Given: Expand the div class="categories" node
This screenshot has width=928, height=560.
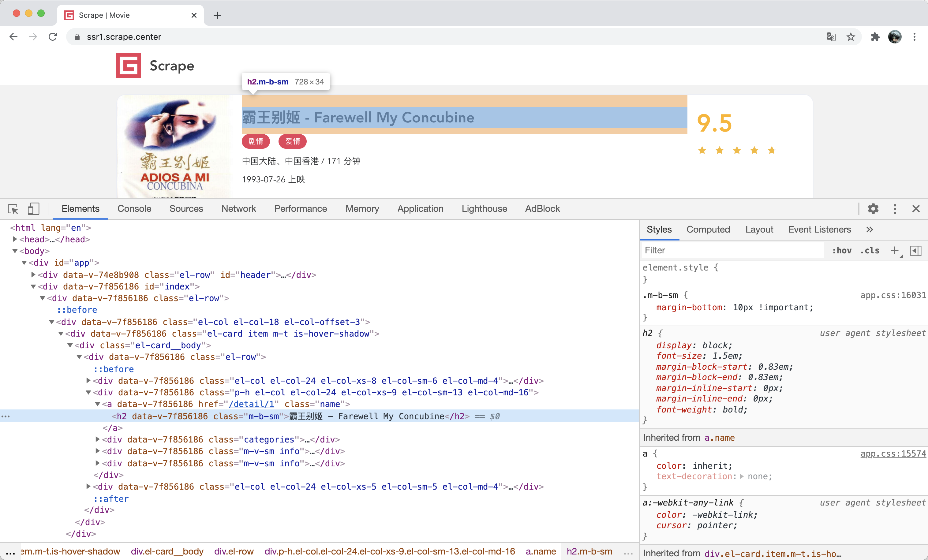Looking at the screenshot, I should (x=98, y=439).
